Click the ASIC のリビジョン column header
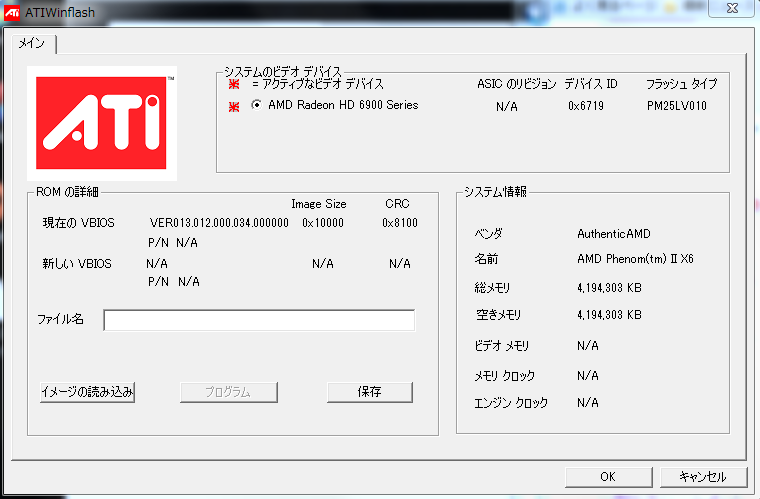 517,84
